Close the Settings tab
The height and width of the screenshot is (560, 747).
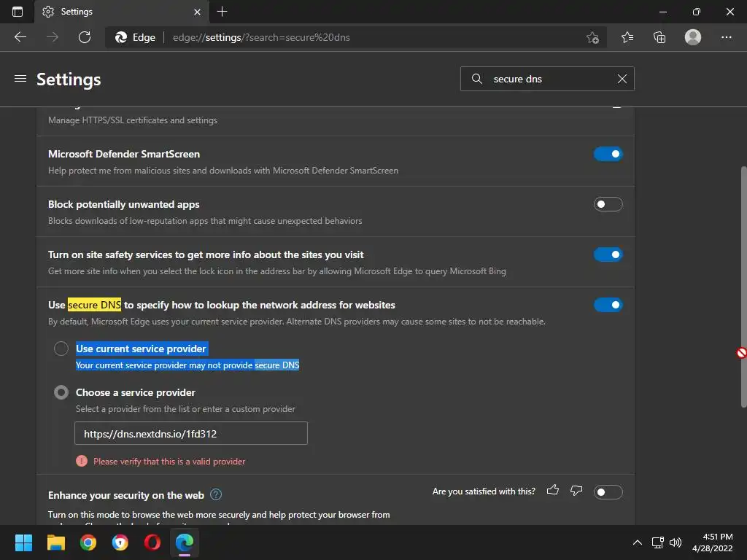click(197, 12)
